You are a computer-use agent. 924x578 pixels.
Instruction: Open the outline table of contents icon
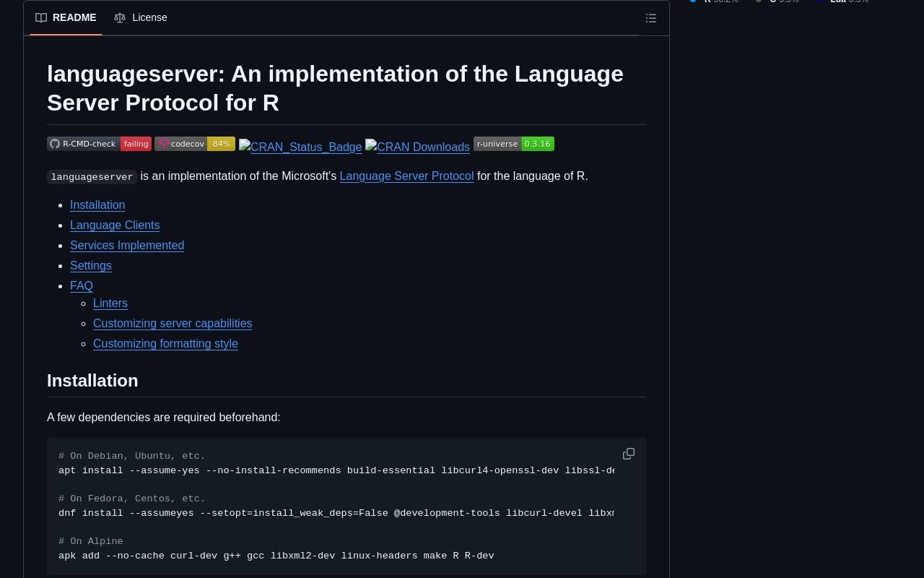[651, 18]
